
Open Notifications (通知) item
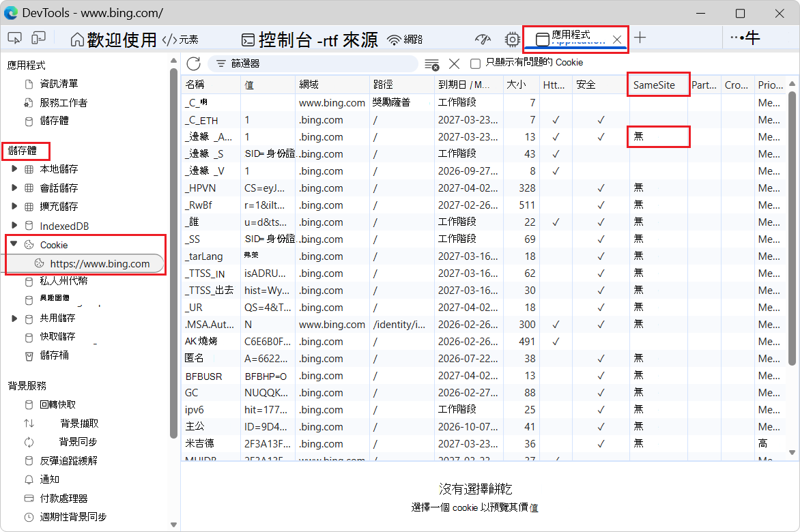(50, 479)
